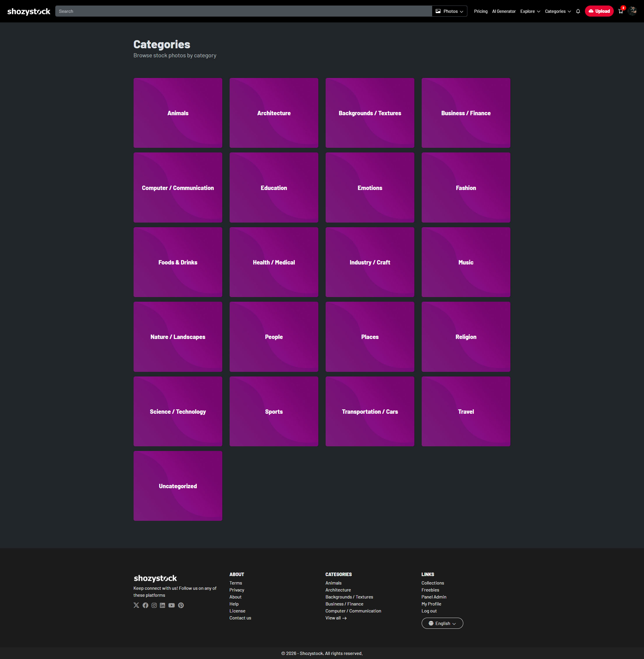Click the red Upload button

[x=599, y=11]
